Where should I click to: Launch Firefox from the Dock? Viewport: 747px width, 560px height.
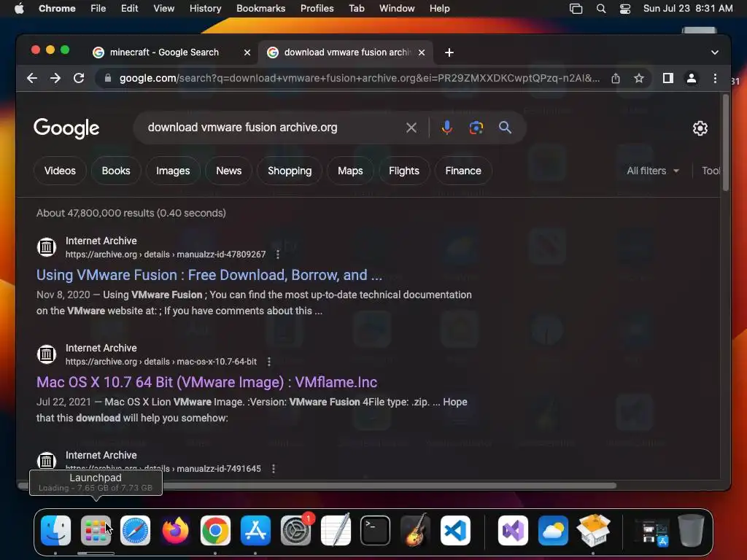pos(175,531)
